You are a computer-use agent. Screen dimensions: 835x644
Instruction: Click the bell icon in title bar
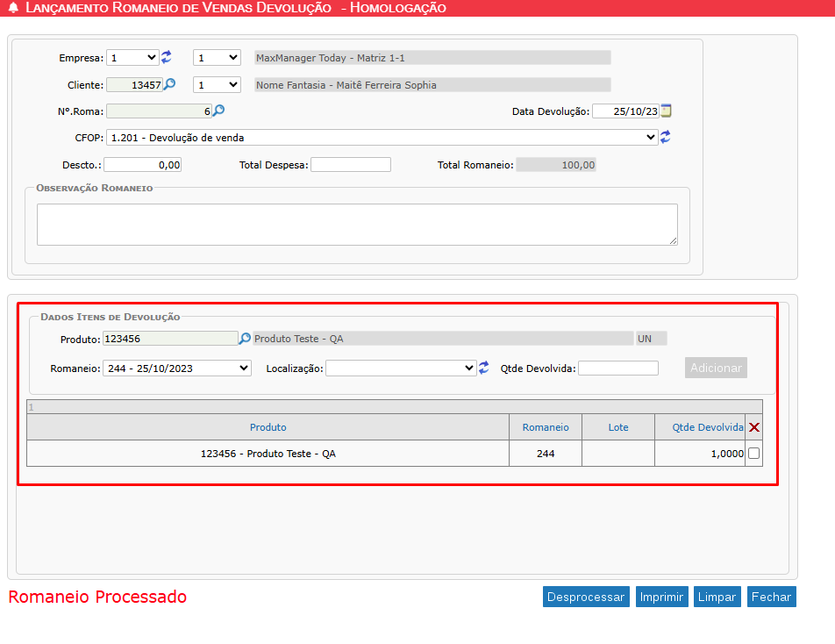click(x=13, y=9)
